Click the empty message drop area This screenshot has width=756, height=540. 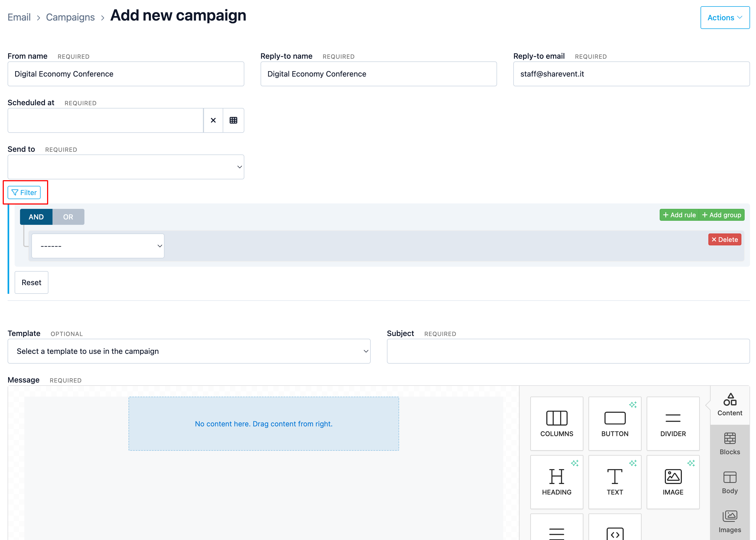click(x=264, y=424)
